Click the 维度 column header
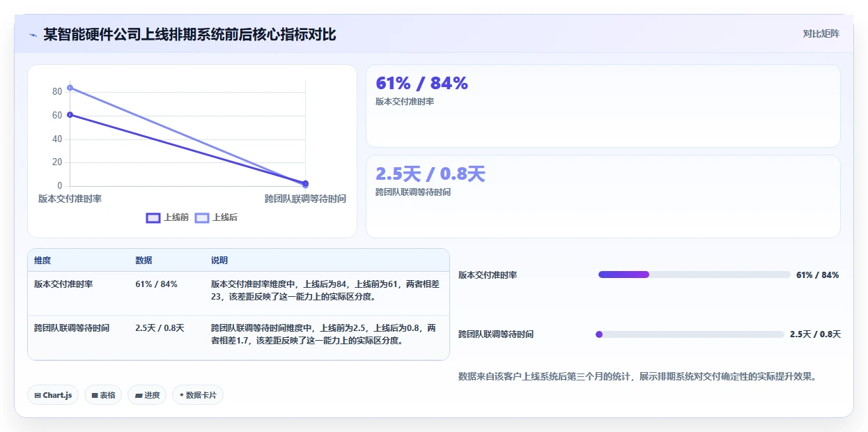868x432 pixels. (x=42, y=261)
